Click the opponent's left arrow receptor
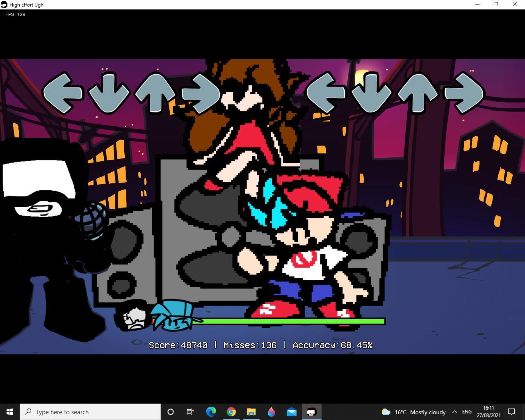 [x=63, y=93]
